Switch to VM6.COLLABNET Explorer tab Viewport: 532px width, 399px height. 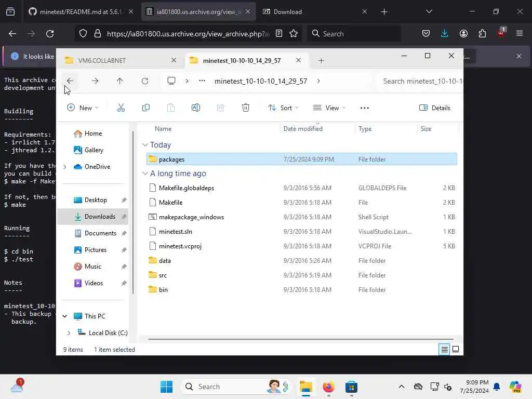[121, 60]
